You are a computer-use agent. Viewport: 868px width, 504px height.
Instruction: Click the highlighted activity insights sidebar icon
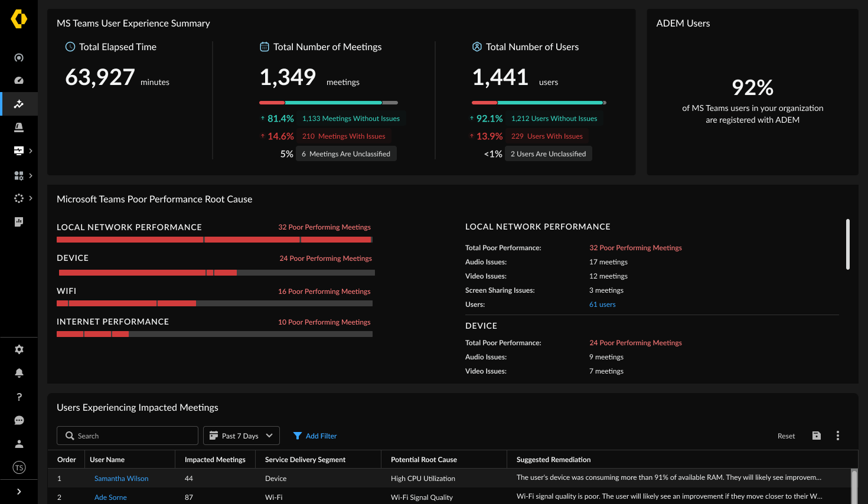point(19,103)
